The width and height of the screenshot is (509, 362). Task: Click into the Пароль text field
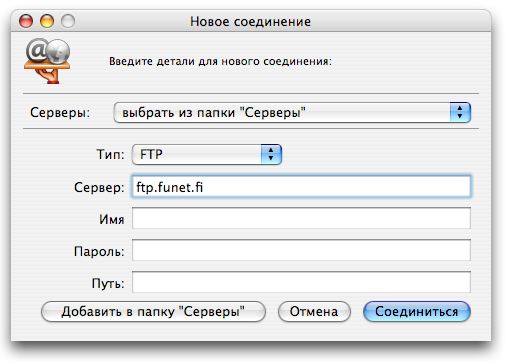coord(301,250)
